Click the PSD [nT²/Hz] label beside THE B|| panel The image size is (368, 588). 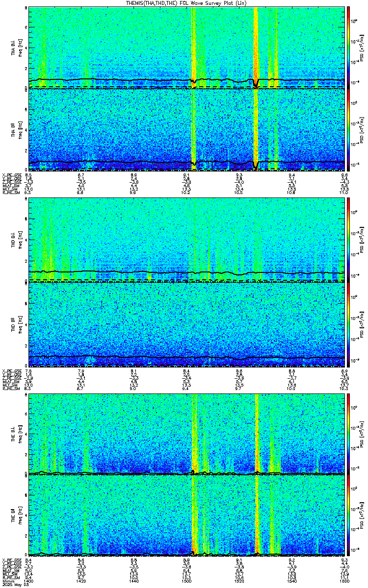[x=362, y=516]
